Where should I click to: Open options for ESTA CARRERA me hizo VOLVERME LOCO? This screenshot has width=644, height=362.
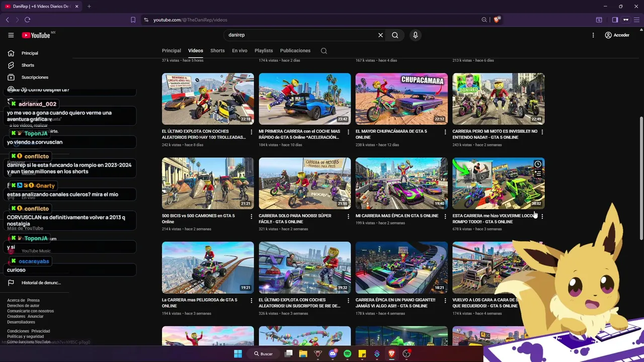(x=542, y=217)
